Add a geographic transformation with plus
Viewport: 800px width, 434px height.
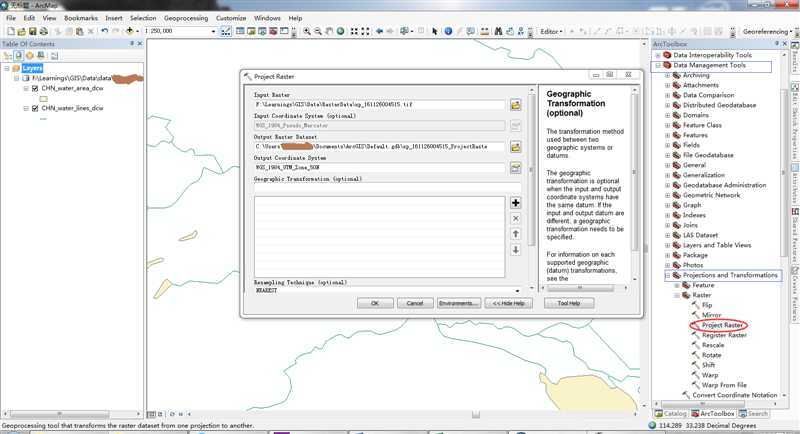coord(515,203)
